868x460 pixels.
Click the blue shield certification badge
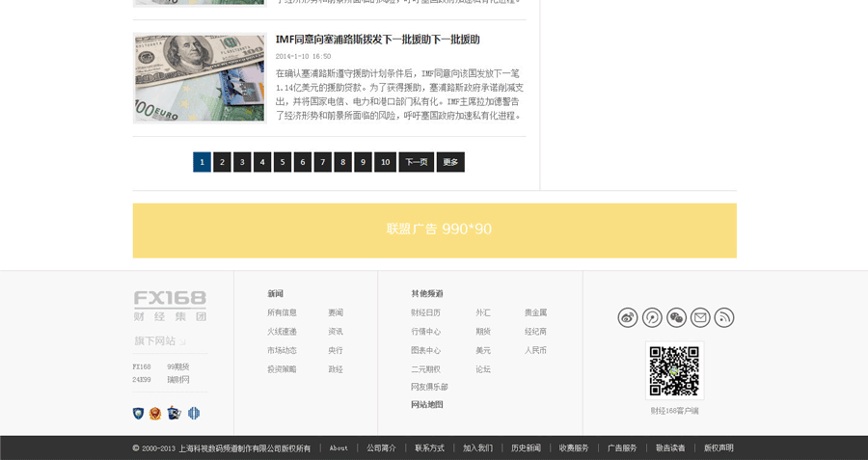(x=138, y=414)
